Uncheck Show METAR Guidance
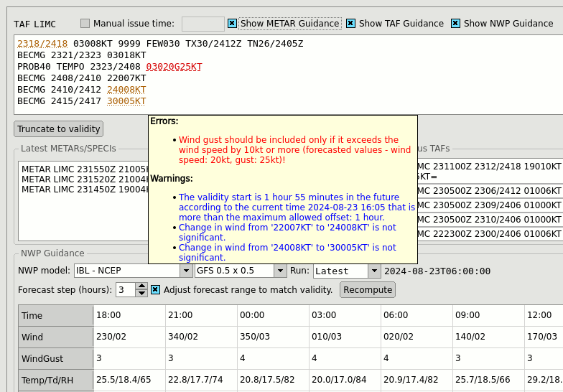The width and height of the screenshot is (563, 392). [x=232, y=23]
